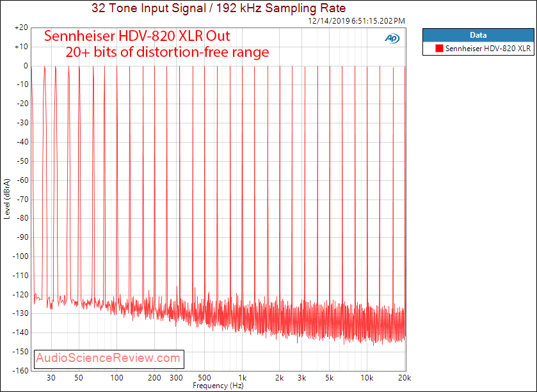Select the legend entry "Sennheiser HDV-820 XLR"
Screen dimensions: 537x392
coord(488,48)
